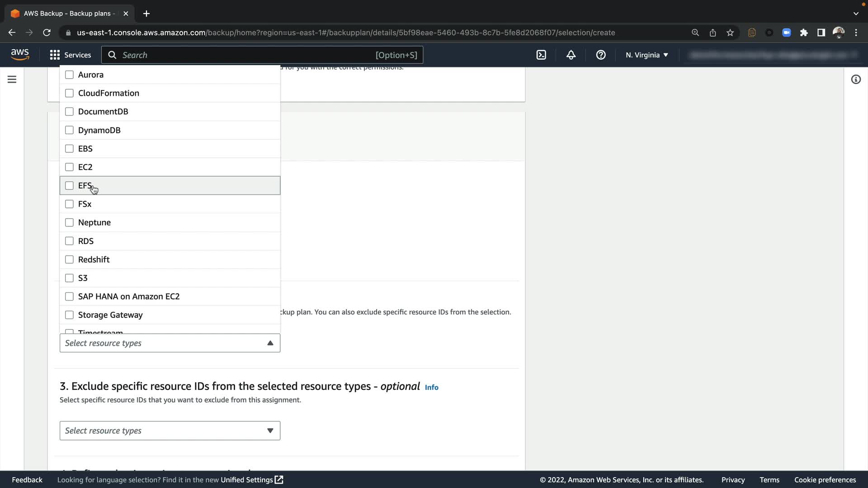
Task: Expand the exclude resource types dropdown
Action: pos(170,431)
